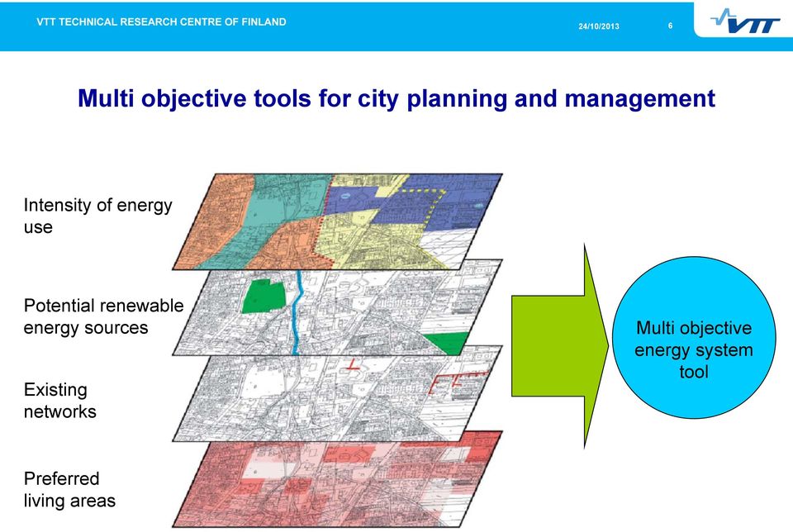
Task: Click the header text "VTT TECHNICAL RESEARCH CENTRE OF FINLAND"
Action: [161, 21]
